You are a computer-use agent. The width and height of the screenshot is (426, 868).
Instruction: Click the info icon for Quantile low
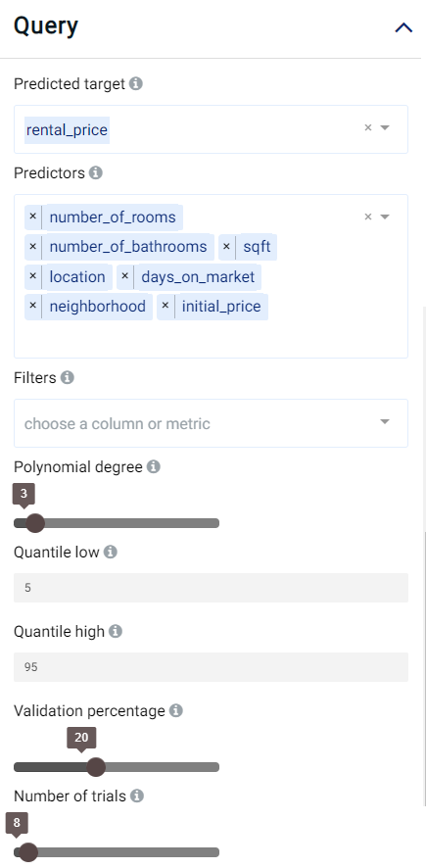[x=111, y=552]
